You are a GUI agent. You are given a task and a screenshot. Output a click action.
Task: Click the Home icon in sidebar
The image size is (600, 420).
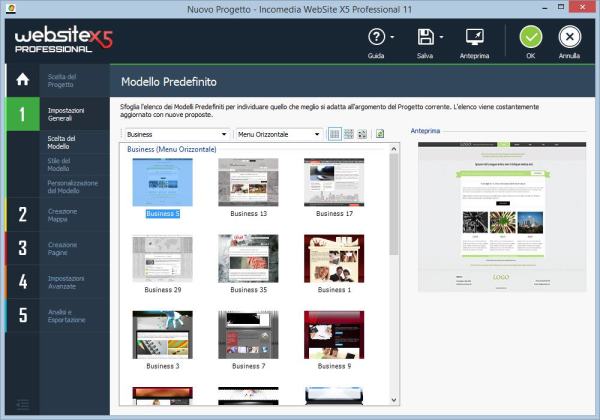pos(22,79)
